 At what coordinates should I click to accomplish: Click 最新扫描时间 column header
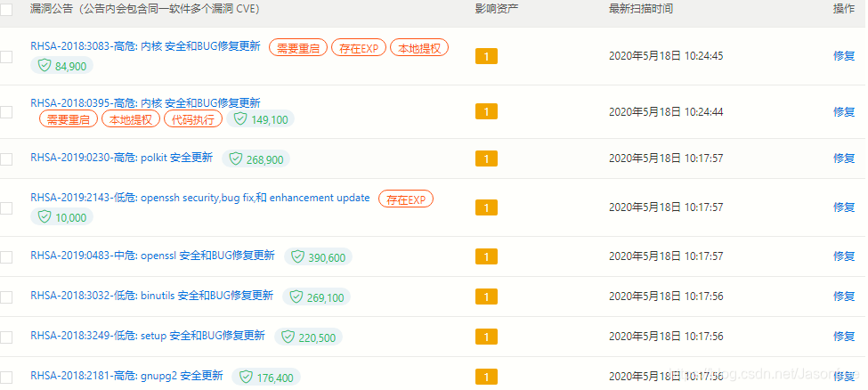coord(641,10)
